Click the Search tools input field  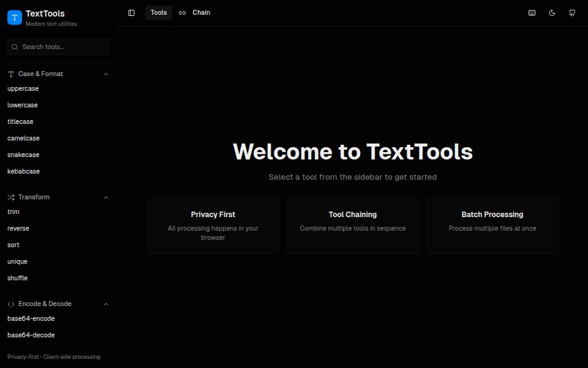[x=58, y=47]
